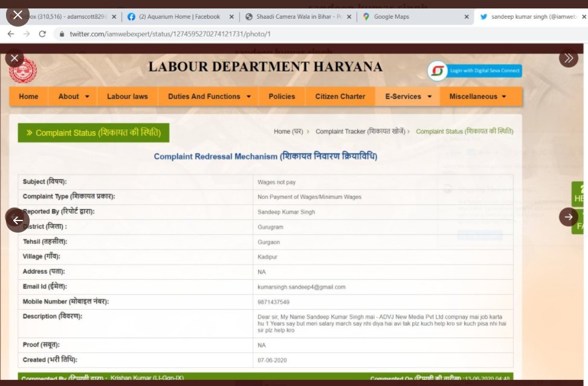Image resolution: width=588 pixels, height=386 pixels.
Task: Close the outer image viewer overlay
Action: [18, 15]
